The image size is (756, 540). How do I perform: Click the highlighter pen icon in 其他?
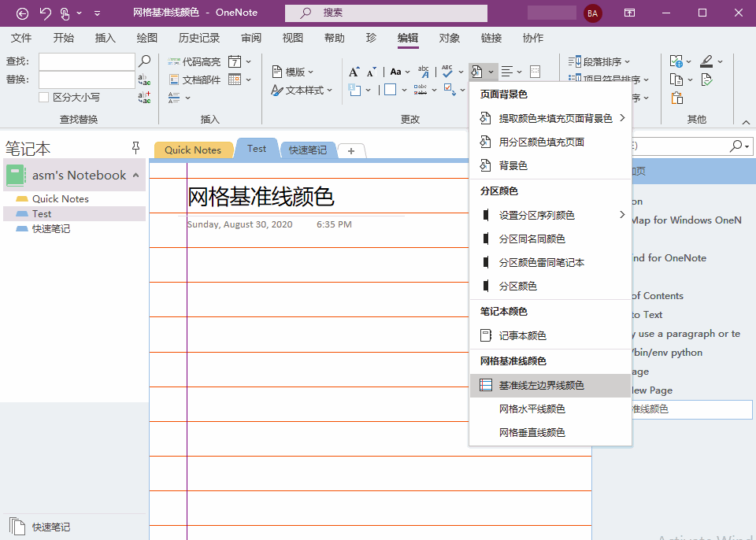706,61
